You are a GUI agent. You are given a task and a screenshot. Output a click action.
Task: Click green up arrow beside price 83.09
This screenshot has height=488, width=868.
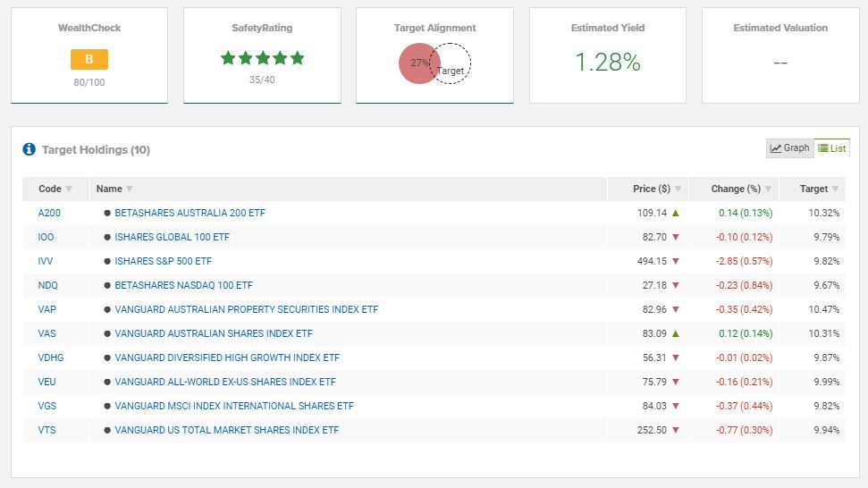pyautogui.click(x=675, y=333)
